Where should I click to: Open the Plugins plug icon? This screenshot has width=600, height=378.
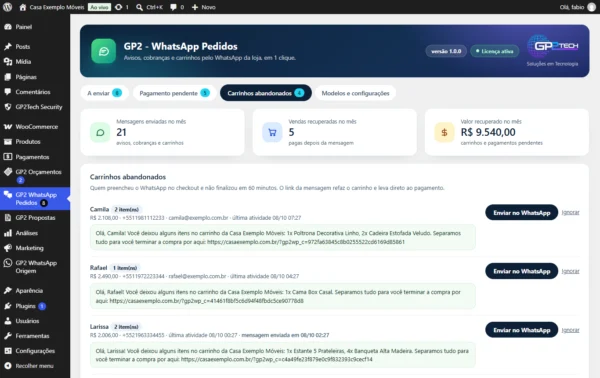8,306
